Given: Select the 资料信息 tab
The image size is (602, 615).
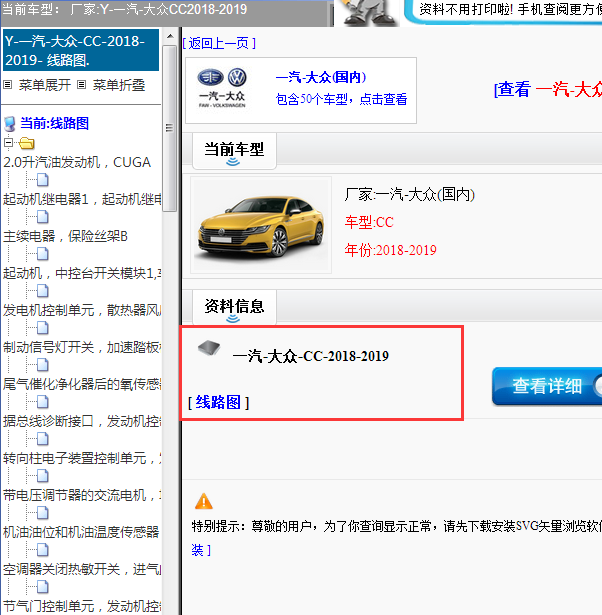Looking at the screenshot, I should coord(234,308).
